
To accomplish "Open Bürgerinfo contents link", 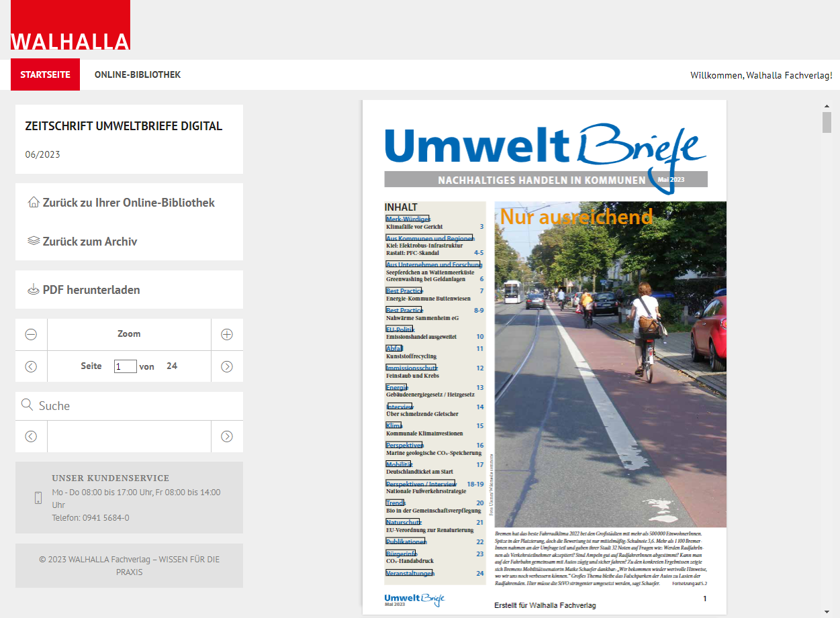I will pos(401,554).
